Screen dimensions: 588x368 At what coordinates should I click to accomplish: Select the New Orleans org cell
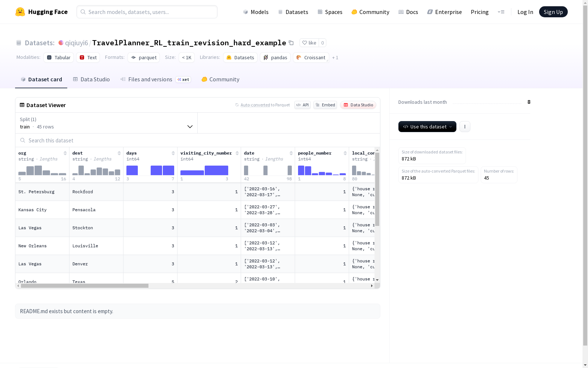pos(42,246)
